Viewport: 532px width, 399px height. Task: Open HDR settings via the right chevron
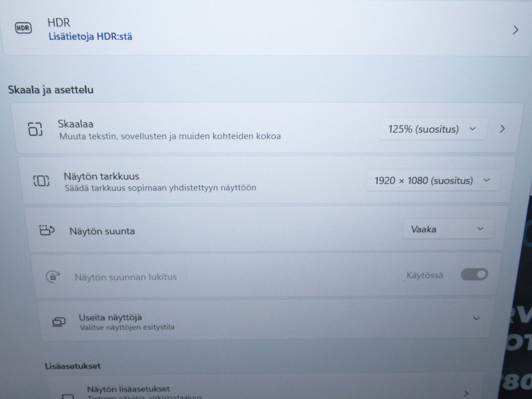516,30
